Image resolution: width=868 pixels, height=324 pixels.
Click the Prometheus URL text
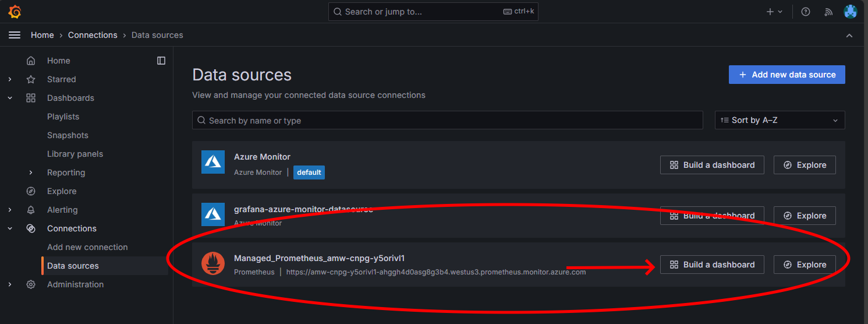point(436,272)
